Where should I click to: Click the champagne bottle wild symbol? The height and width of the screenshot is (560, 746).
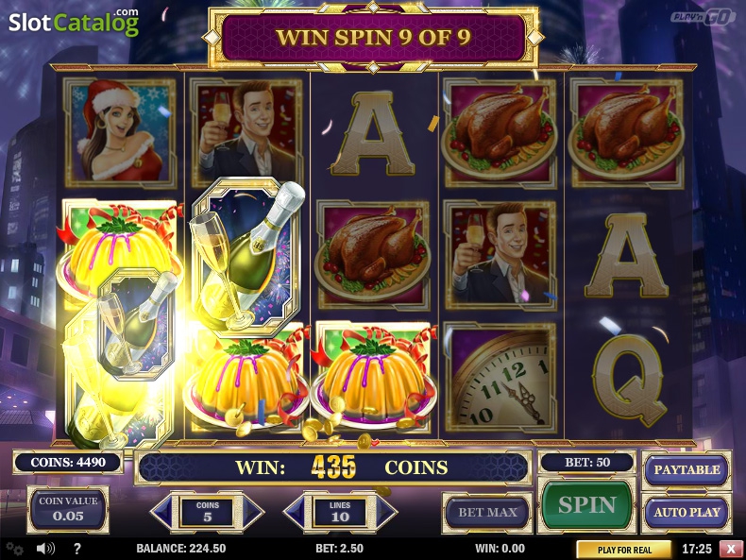246,257
